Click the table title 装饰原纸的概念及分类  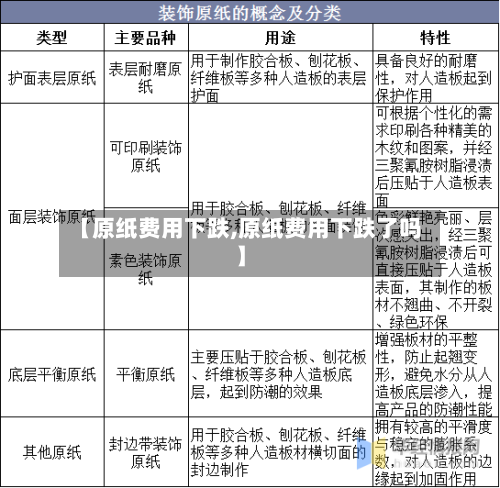[x=249, y=13]
